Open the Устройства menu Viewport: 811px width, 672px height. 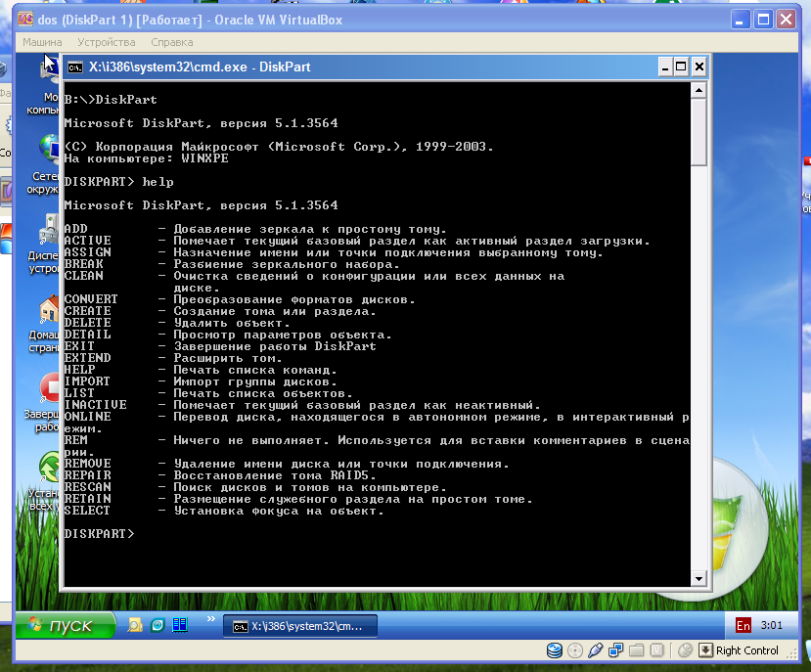click(107, 42)
